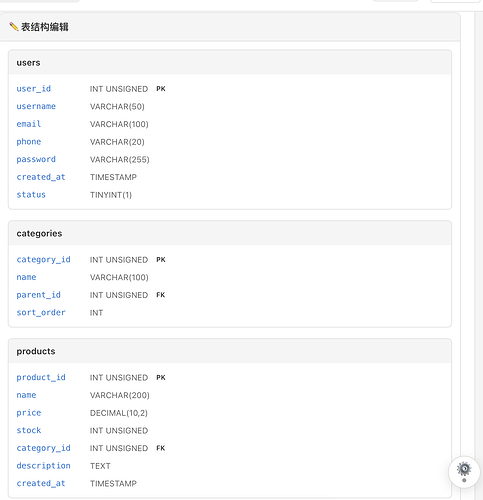Click the pencil icon beside 表结构编辑
The width and height of the screenshot is (483, 500).
pyautogui.click(x=14, y=26)
